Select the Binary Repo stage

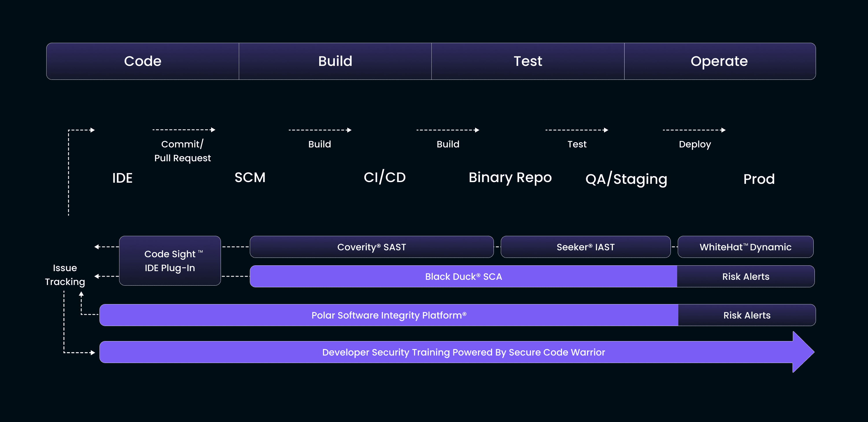coord(510,177)
